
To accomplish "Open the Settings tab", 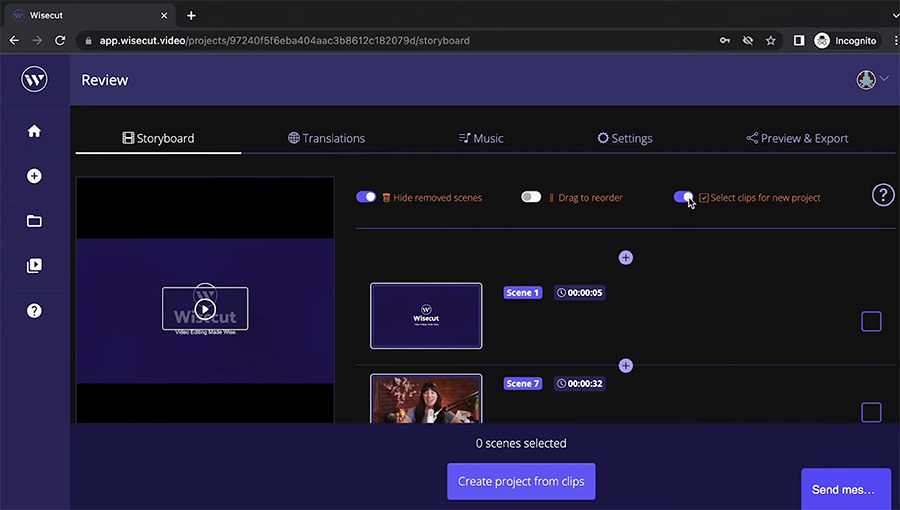I will tap(625, 138).
